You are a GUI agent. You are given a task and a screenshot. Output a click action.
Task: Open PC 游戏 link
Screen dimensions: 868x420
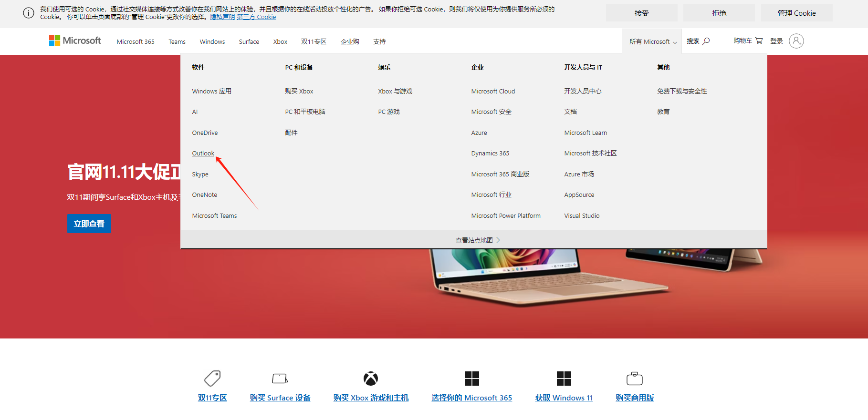point(389,112)
